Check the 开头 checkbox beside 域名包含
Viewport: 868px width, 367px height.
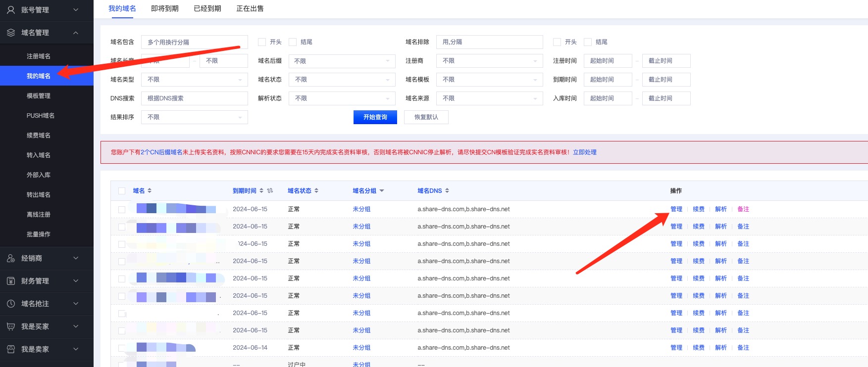pyautogui.click(x=262, y=42)
